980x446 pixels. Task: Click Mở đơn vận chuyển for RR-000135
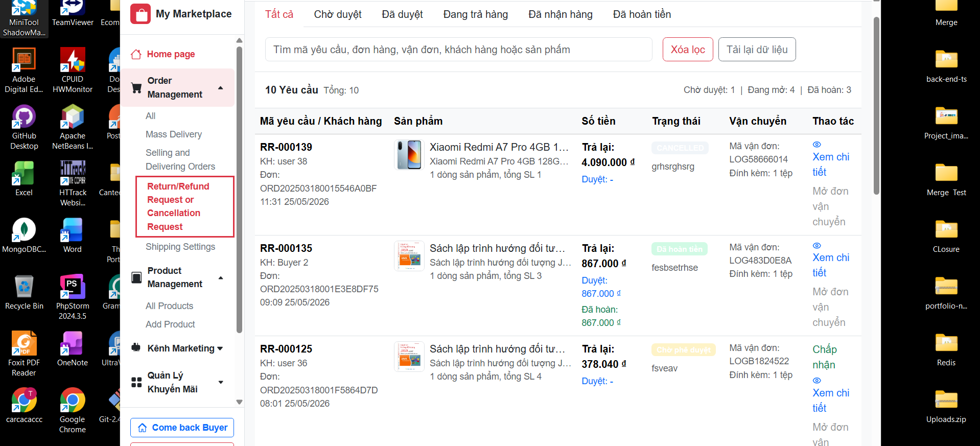(830, 307)
